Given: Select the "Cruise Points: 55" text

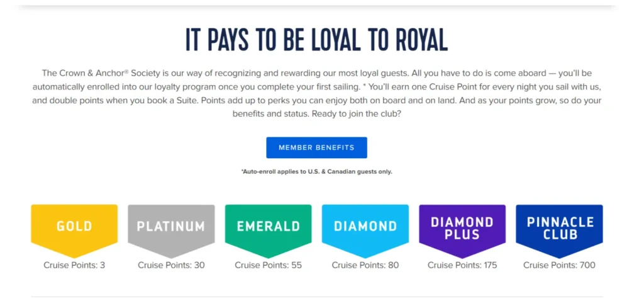Looking at the screenshot, I should (x=268, y=265).
